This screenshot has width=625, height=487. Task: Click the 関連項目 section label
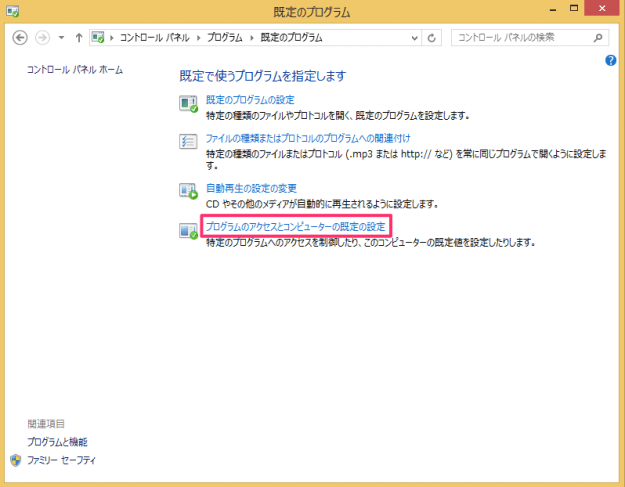tap(46, 424)
